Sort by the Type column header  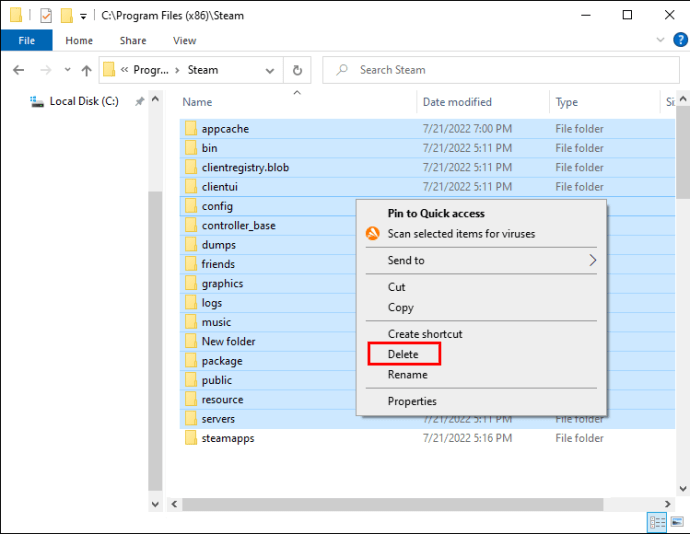click(566, 102)
